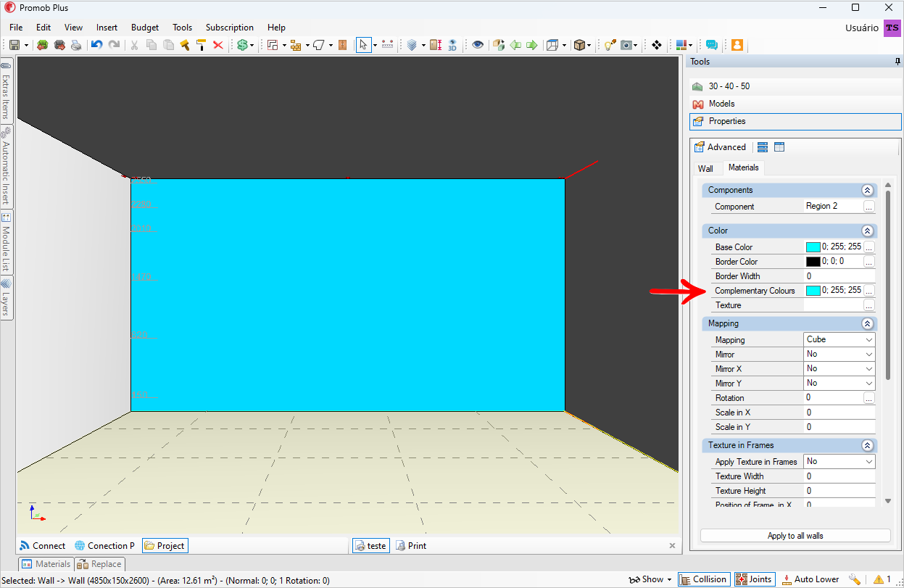The height and width of the screenshot is (588, 904).
Task: Collapse the Color section
Action: coord(867,231)
